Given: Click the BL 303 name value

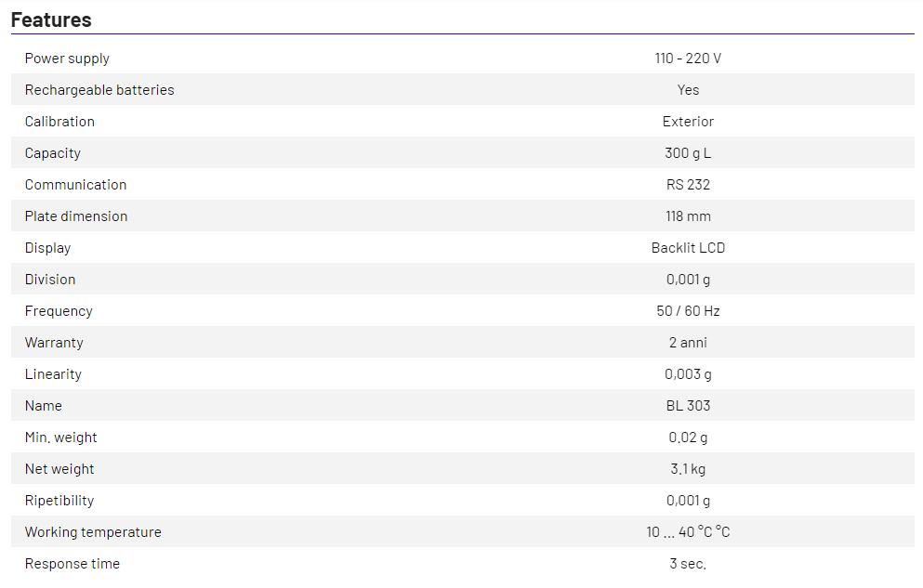Looking at the screenshot, I should (x=688, y=406).
